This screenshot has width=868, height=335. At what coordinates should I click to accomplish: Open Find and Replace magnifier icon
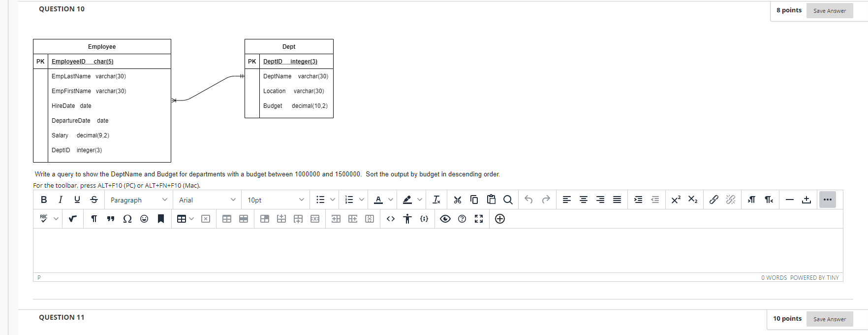pyautogui.click(x=508, y=200)
